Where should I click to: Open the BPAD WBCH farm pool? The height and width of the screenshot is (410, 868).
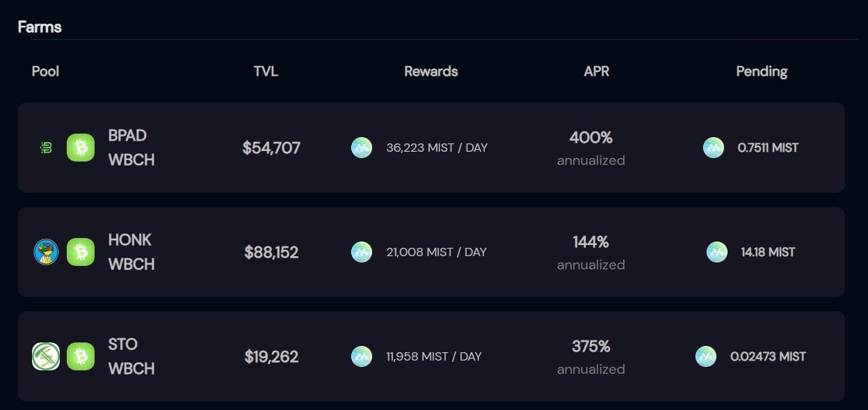click(431, 148)
